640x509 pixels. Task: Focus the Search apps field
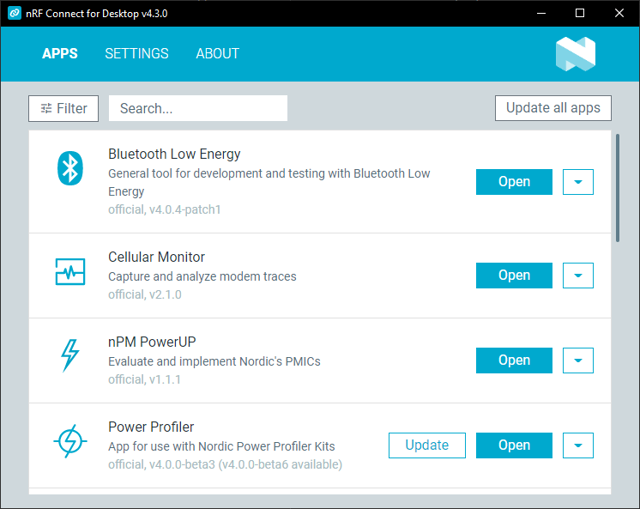pos(198,108)
